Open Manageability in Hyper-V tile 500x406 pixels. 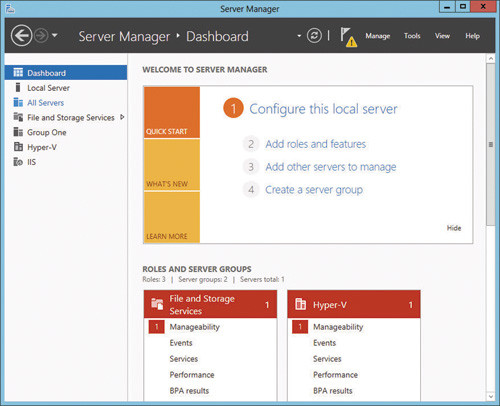coord(338,327)
